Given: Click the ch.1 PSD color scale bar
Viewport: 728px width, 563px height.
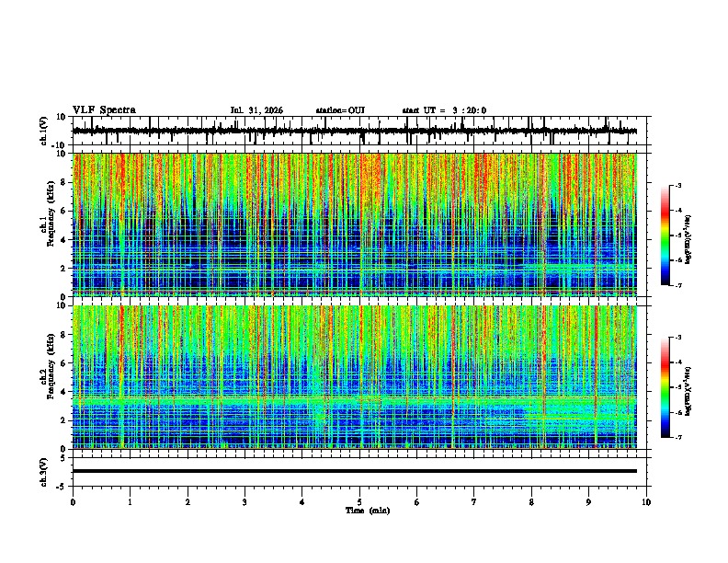Looking at the screenshot, I should pos(665,236).
